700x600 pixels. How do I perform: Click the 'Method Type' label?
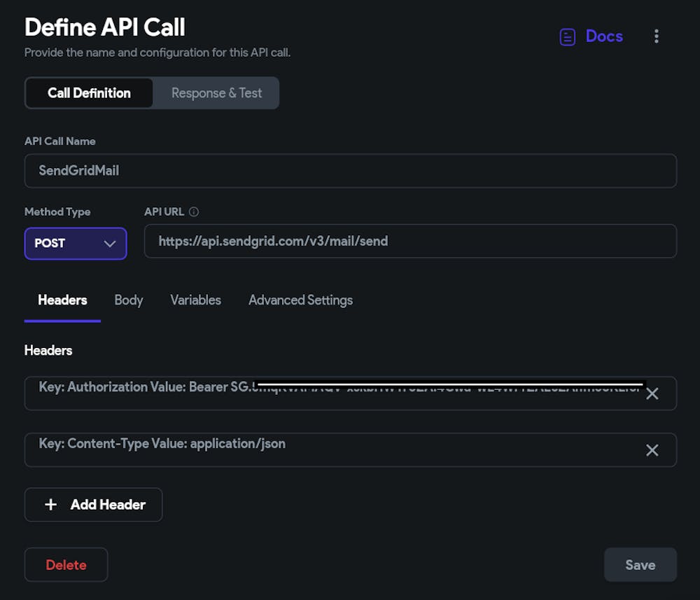click(57, 211)
